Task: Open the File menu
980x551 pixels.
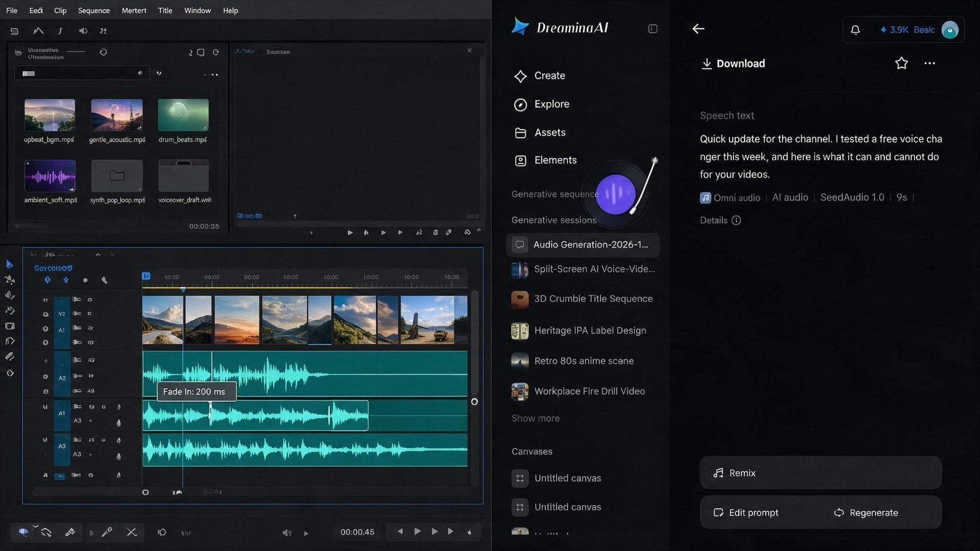Action: coord(11,11)
